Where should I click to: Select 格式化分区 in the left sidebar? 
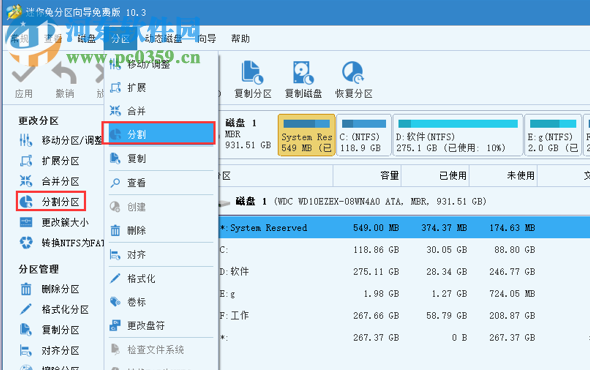pyautogui.click(x=54, y=310)
